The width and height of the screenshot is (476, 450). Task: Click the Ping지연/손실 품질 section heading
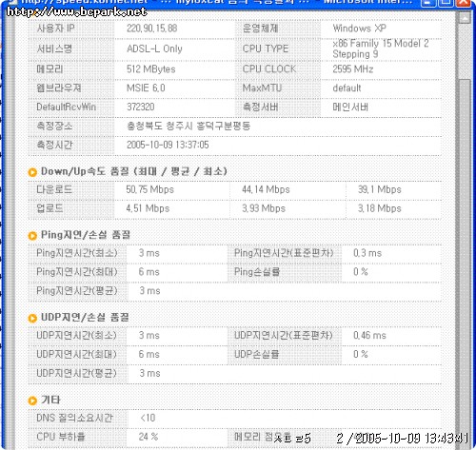[86, 235]
